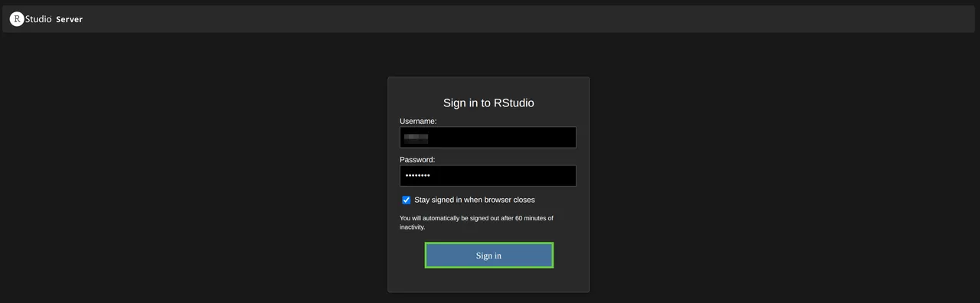Click the 'Sign in to RStudio' heading

pos(488,103)
